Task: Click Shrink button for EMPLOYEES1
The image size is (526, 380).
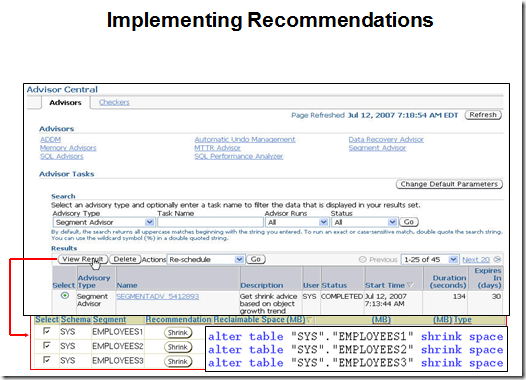Action: point(178,333)
